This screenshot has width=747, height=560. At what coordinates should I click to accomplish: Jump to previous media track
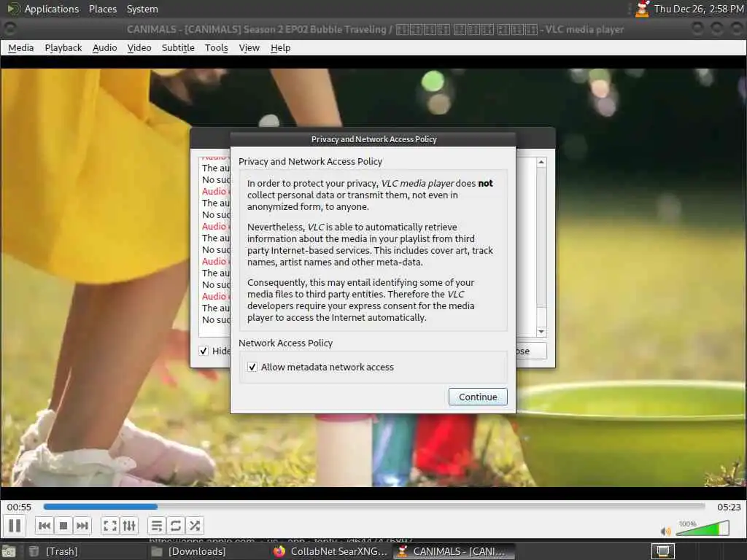[44, 526]
